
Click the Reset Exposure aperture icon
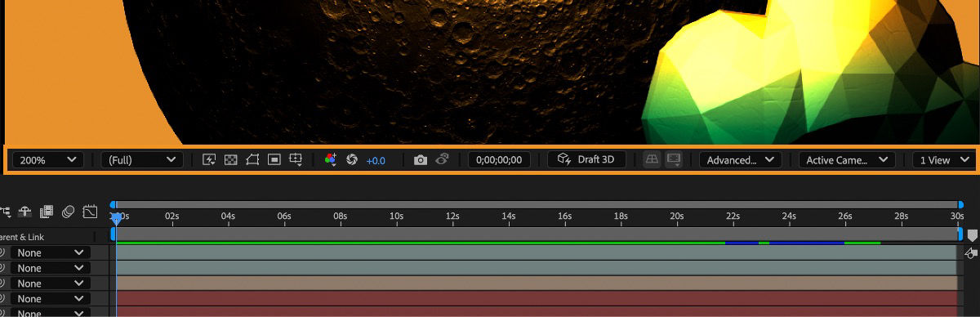click(x=353, y=160)
